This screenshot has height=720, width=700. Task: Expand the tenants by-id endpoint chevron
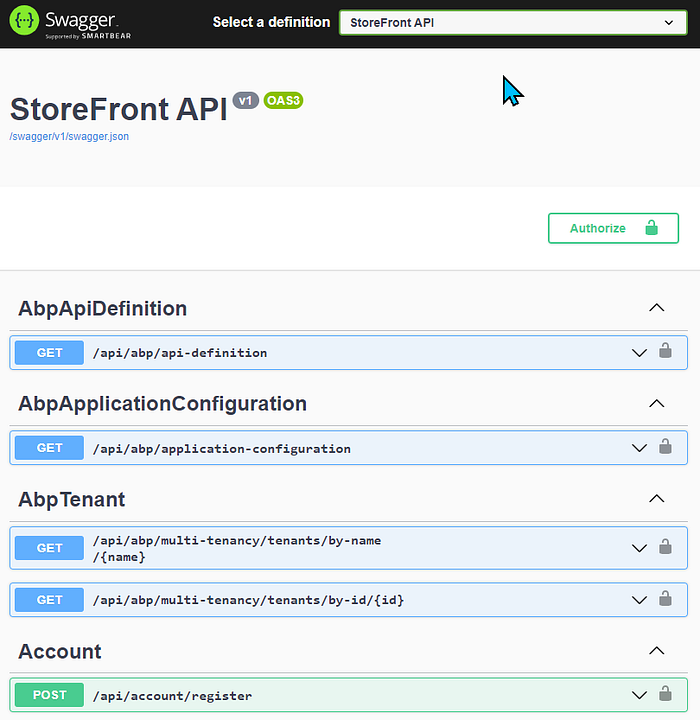pos(639,600)
